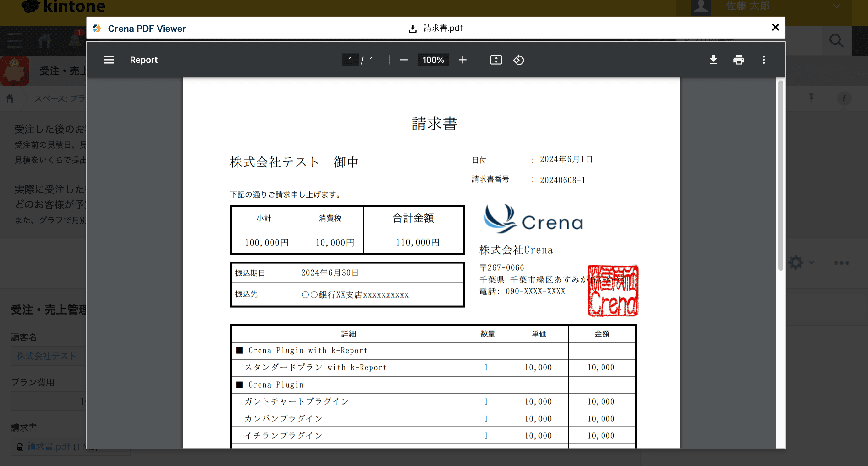Click the 請求書 heading in the PDF
Image resolution: width=868 pixels, height=466 pixels.
click(434, 124)
